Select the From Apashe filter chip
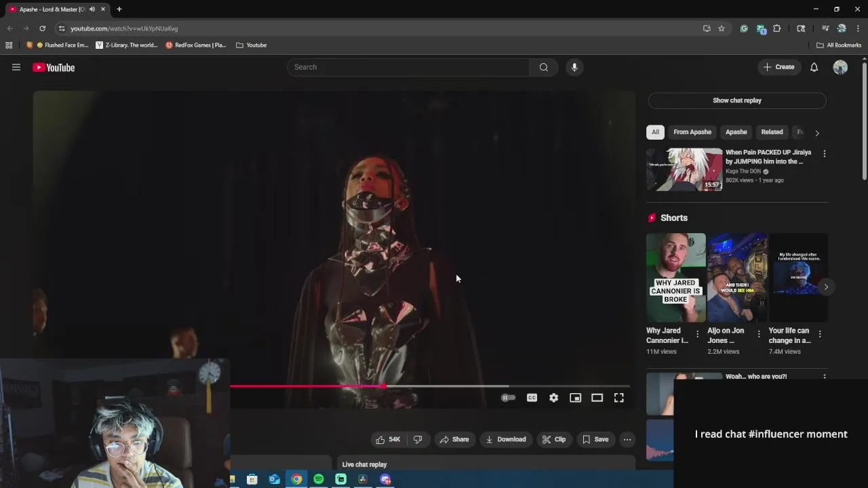 point(692,132)
